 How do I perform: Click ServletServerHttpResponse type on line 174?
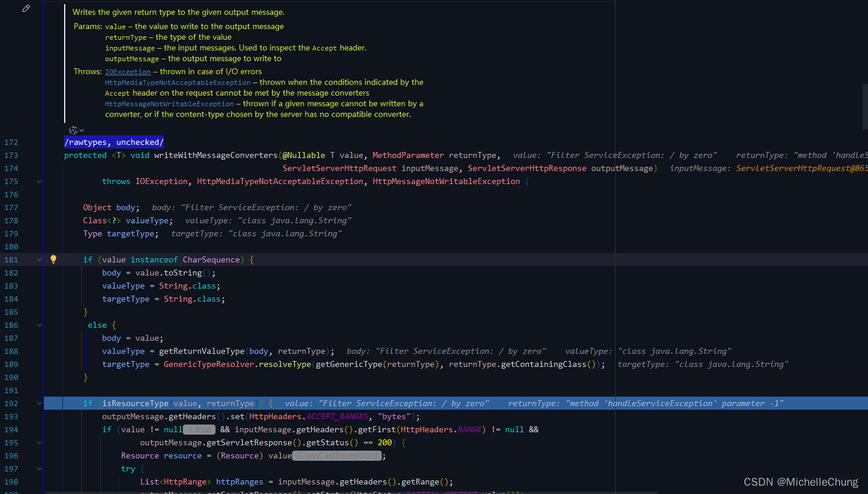(x=527, y=168)
